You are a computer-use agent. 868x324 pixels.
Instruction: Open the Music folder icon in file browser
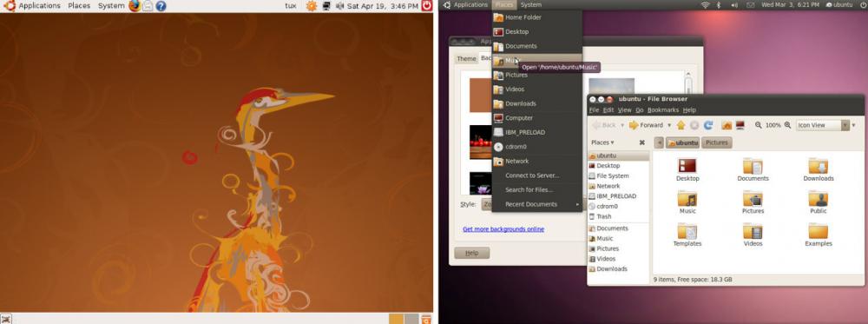click(x=687, y=203)
